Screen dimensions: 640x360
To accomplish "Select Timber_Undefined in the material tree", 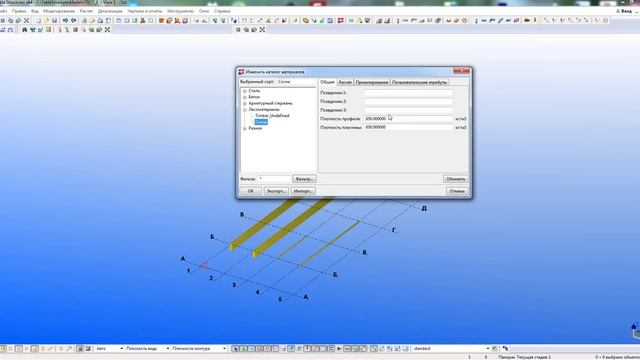I will 272,116.
